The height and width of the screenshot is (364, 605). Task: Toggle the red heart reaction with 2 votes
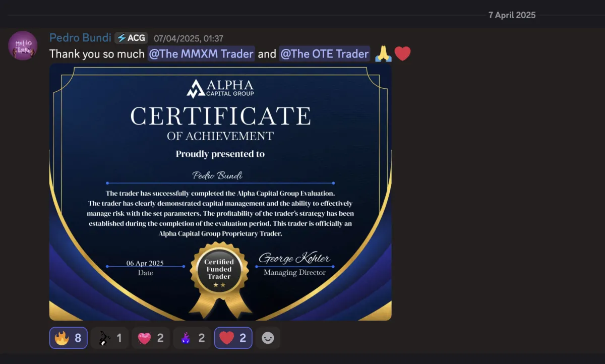pyautogui.click(x=233, y=338)
